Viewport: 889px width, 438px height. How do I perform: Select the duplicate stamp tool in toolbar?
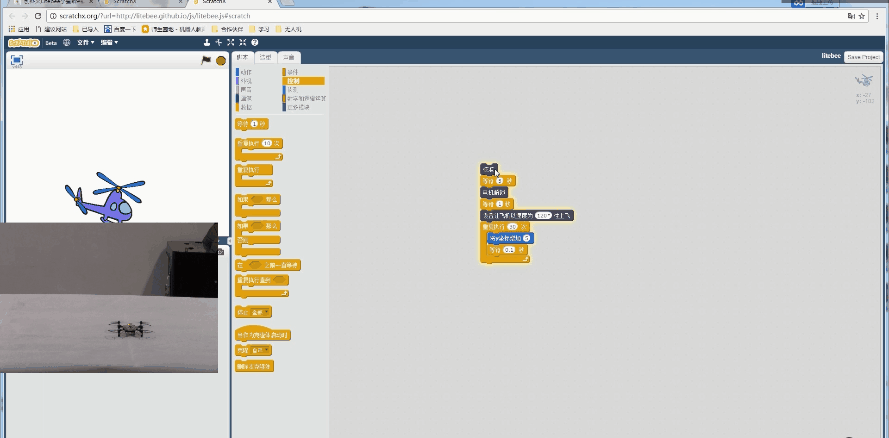pos(207,42)
